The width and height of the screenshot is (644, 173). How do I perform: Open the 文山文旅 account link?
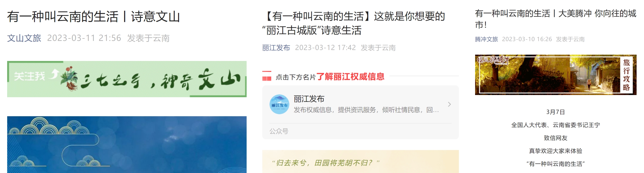(x=24, y=38)
